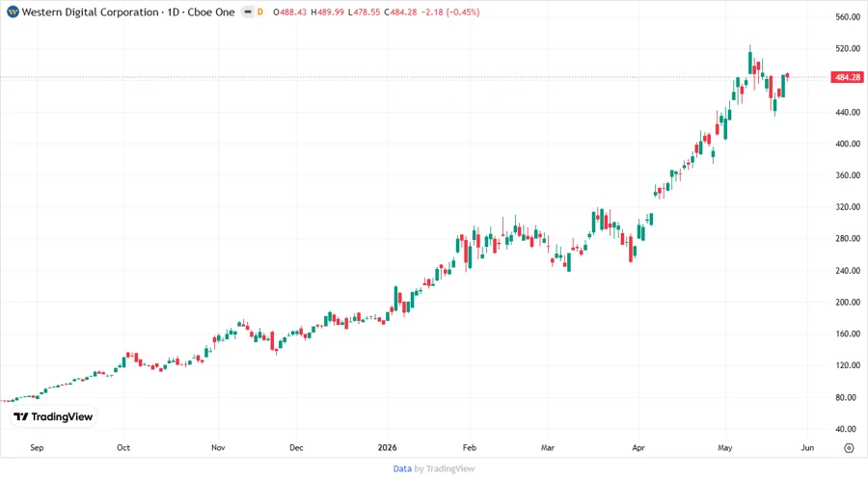Toggle the market status dash indicator
Screen dimensions: 868x480
[248, 12]
